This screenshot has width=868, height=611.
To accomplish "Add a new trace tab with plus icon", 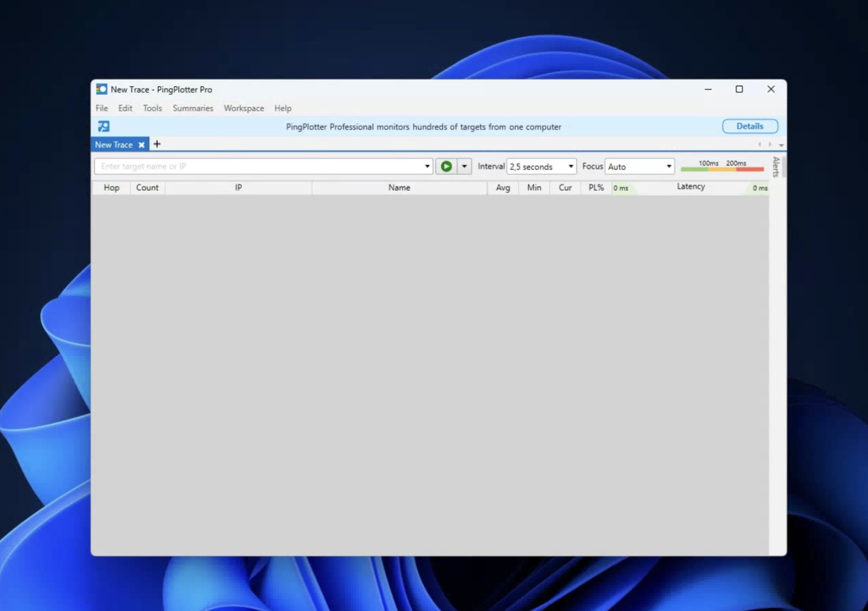I will (157, 144).
